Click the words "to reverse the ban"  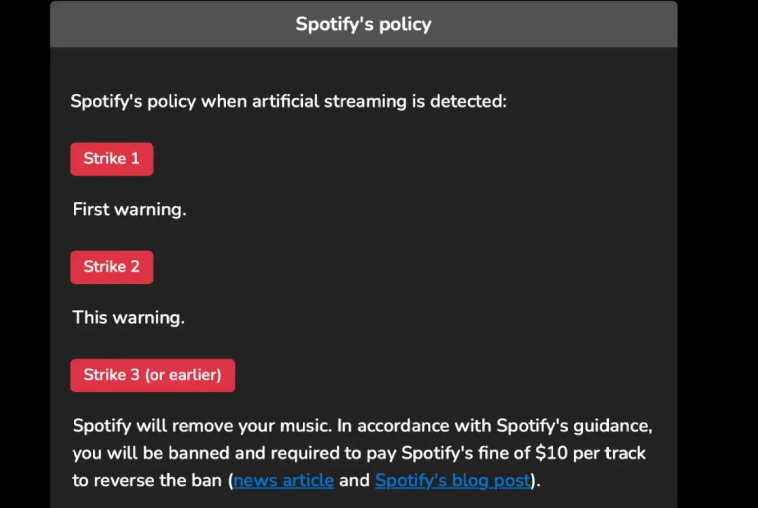(147, 480)
